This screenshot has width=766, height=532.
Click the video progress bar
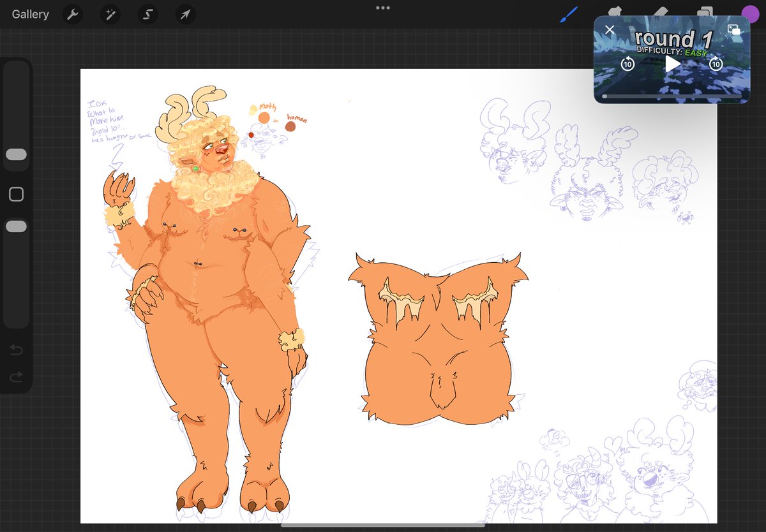pos(672,96)
